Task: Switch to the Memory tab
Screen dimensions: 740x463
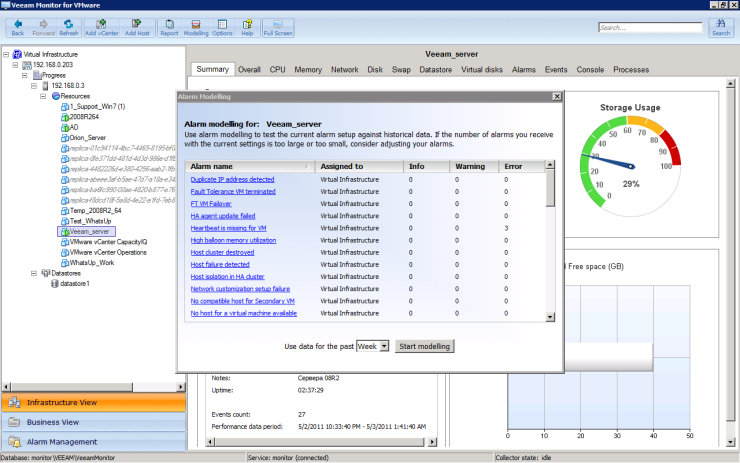Action: [308, 69]
